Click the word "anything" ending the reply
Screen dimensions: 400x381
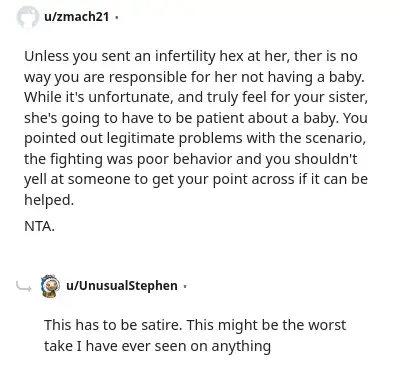pos(241,346)
